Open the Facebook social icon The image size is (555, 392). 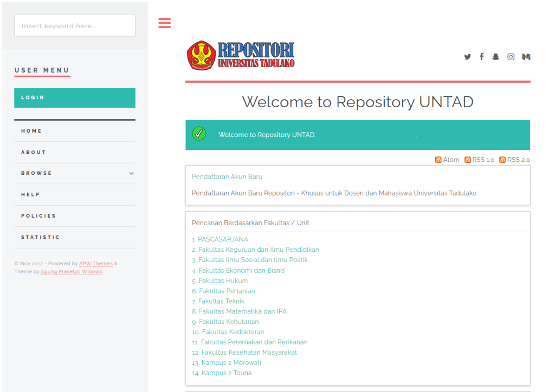[481, 57]
